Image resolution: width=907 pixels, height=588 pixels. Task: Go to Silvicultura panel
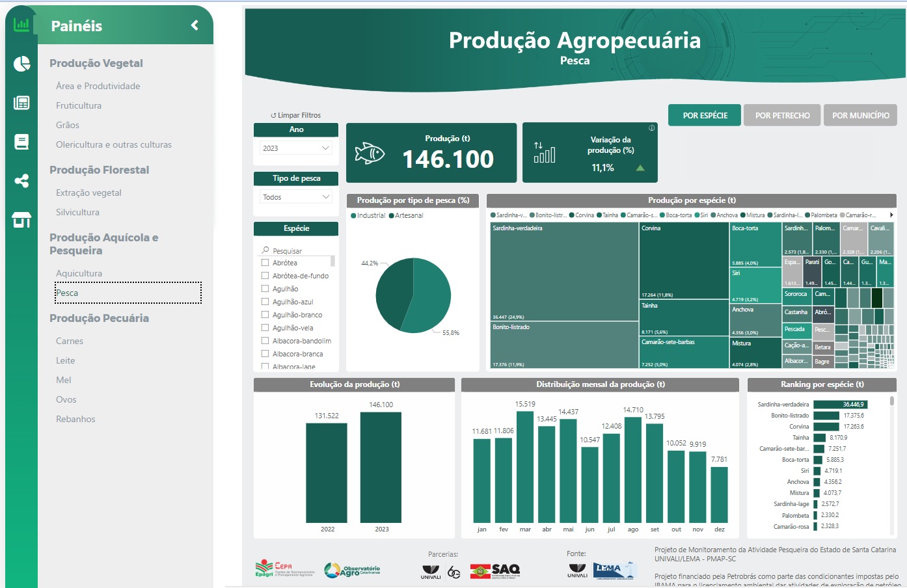[x=77, y=212]
